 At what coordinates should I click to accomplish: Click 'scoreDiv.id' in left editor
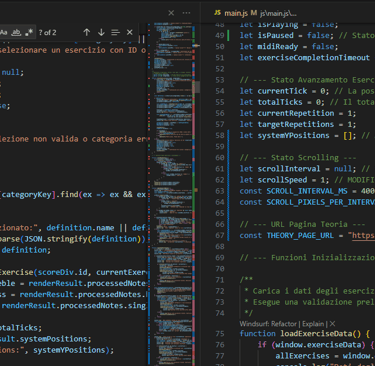(x=63, y=272)
